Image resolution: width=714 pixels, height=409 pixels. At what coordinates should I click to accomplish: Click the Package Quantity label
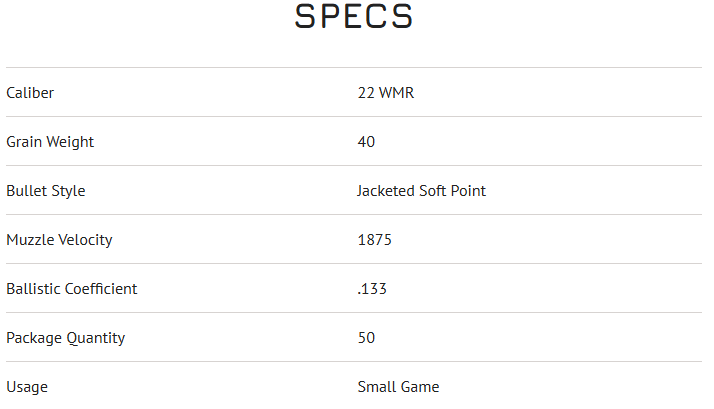[x=66, y=338]
